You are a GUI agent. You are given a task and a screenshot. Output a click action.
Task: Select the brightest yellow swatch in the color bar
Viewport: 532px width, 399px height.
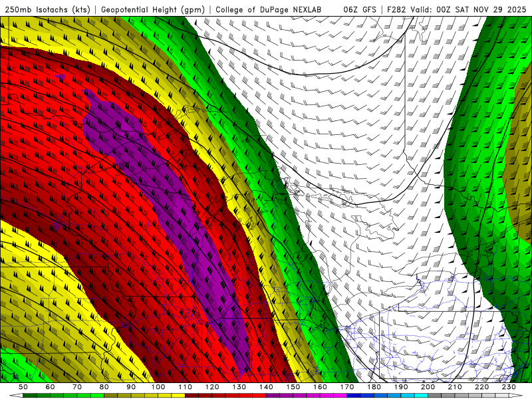[178, 396]
